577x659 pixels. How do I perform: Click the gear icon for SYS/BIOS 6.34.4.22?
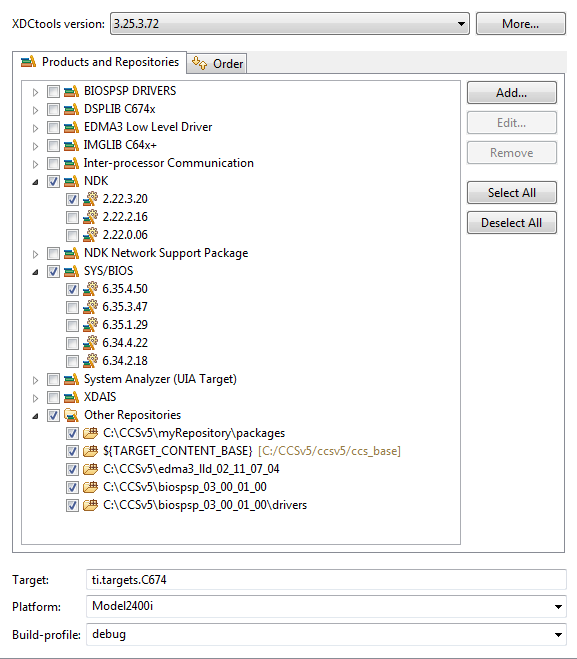90,343
